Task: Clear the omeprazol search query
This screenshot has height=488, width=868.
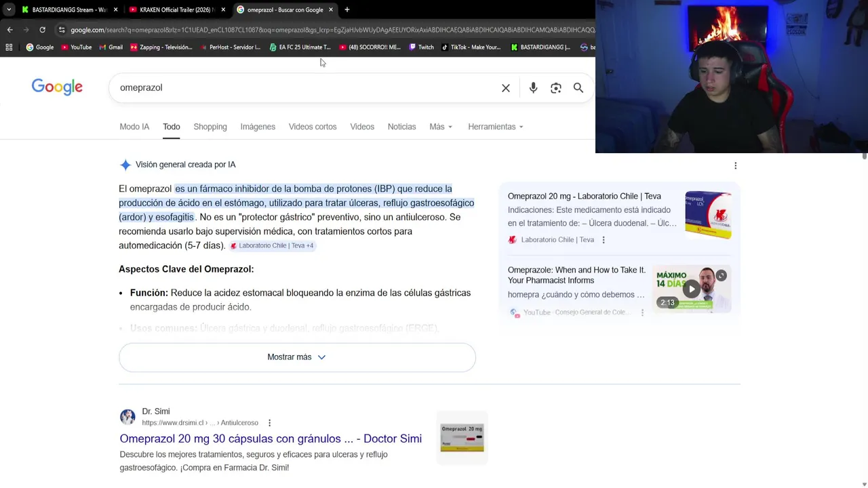Action: [x=506, y=88]
